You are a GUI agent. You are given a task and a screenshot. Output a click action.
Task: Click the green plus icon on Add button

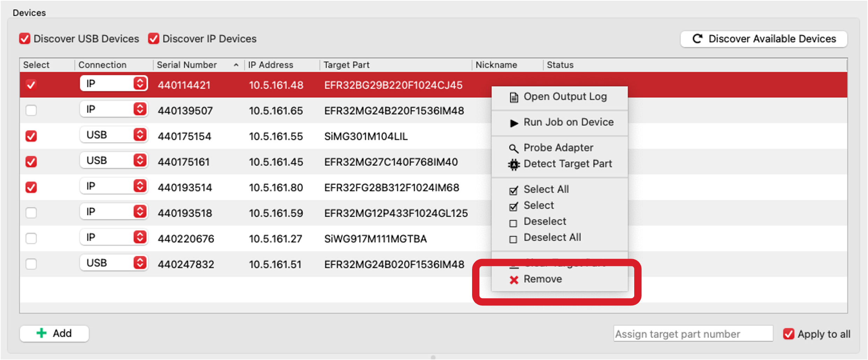pyautogui.click(x=42, y=333)
